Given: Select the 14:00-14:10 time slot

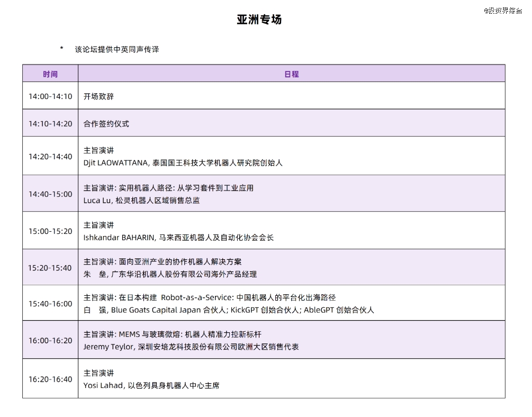Looking at the screenshot, I should pyautogui.click(x=50, y=95).
